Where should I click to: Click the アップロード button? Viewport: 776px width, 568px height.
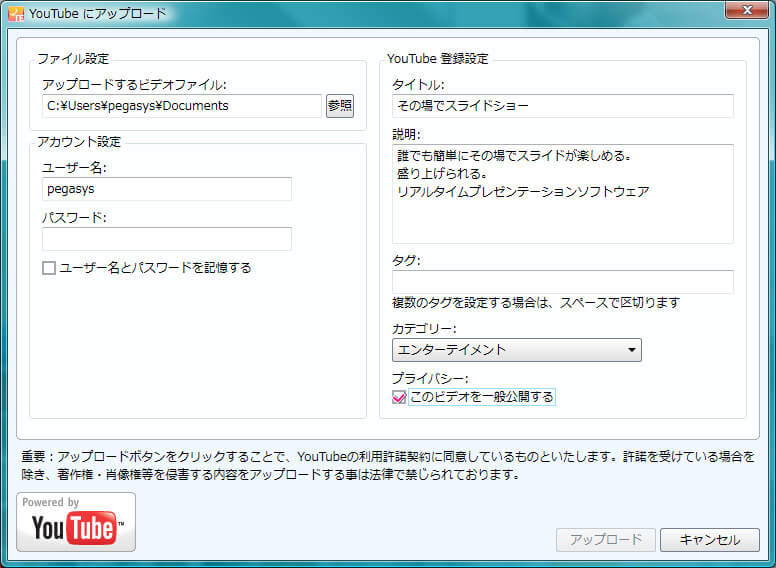(605, 540)
